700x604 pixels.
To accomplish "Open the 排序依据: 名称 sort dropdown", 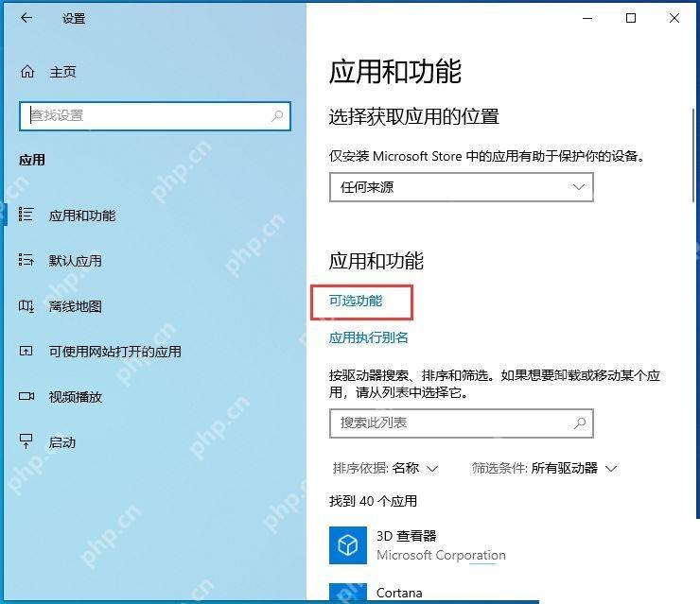I will (x=385, y=469).
